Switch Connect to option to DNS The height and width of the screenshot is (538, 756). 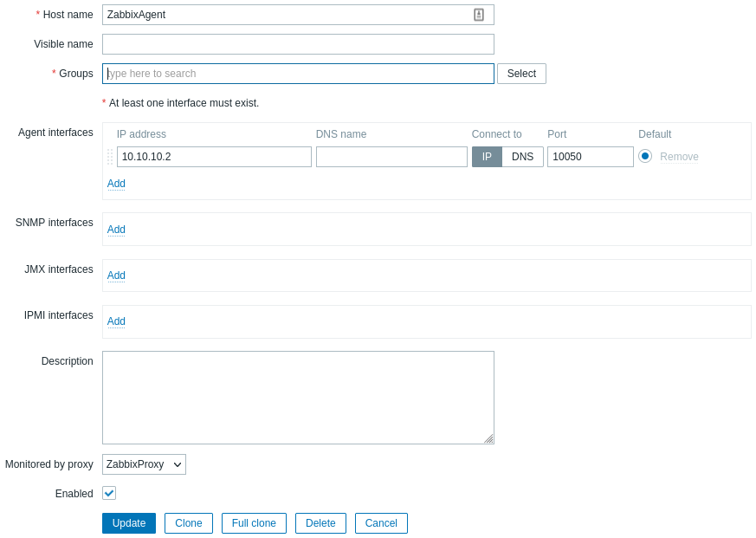coord(522,157)
